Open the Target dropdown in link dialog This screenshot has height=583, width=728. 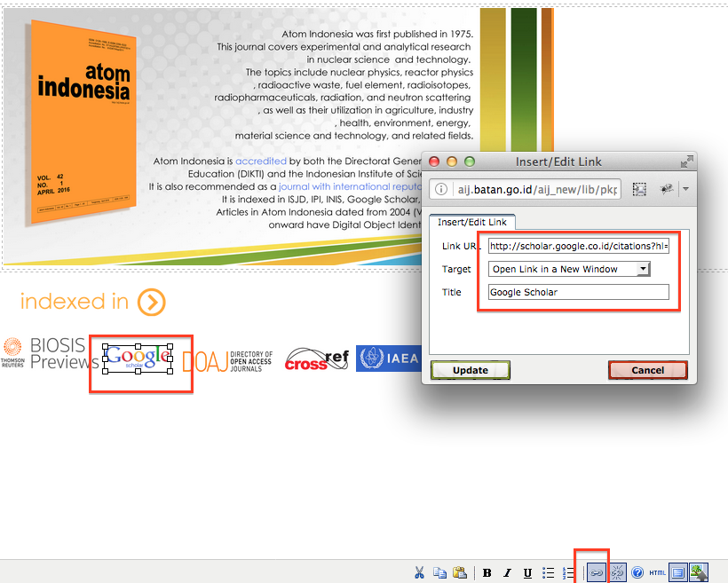coord(569,269)
